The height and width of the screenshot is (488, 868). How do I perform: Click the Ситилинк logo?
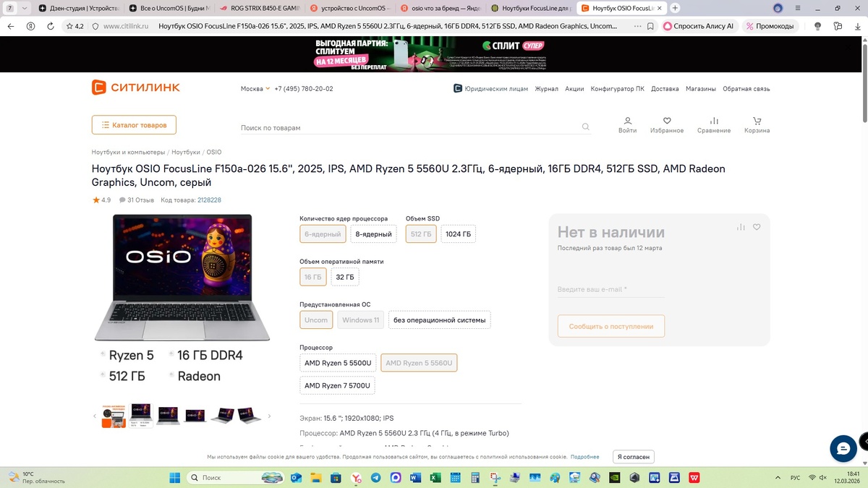(136, 87)
